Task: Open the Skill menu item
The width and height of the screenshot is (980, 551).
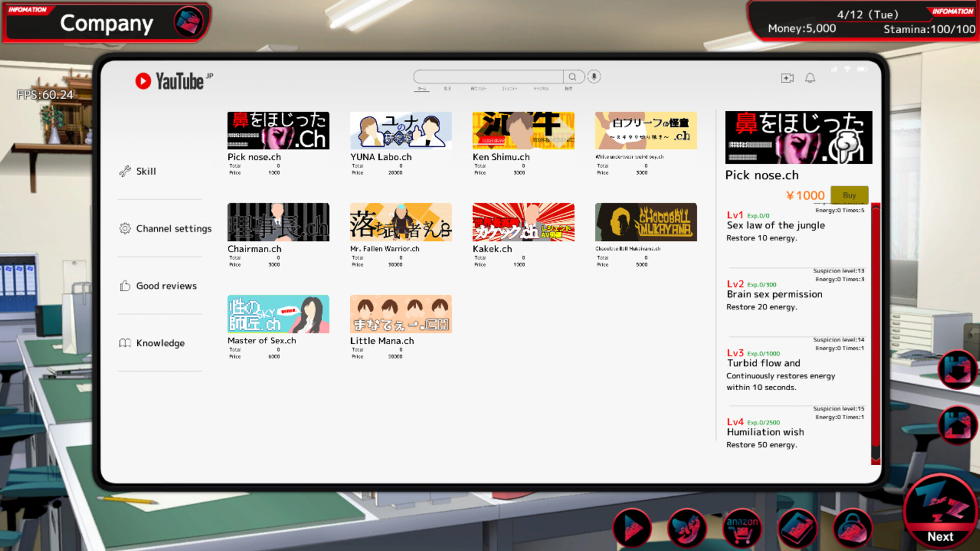Action: (146, 171)
